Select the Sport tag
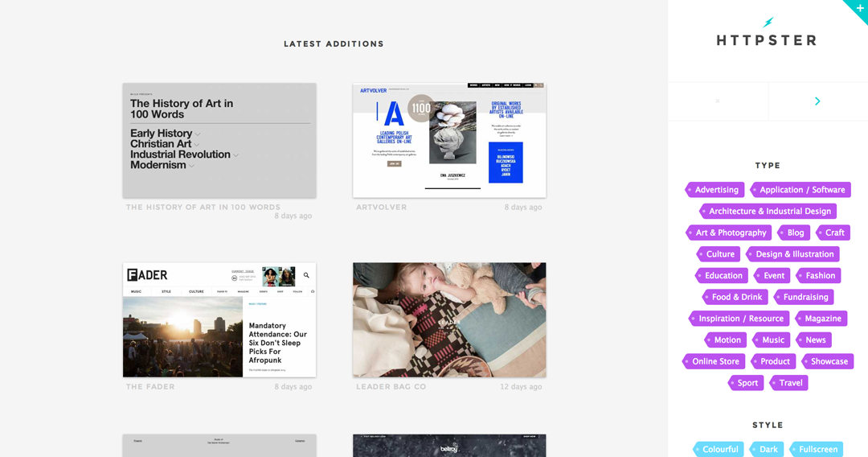The width and height of the screenshot is (868, 457). coord(746,383)
